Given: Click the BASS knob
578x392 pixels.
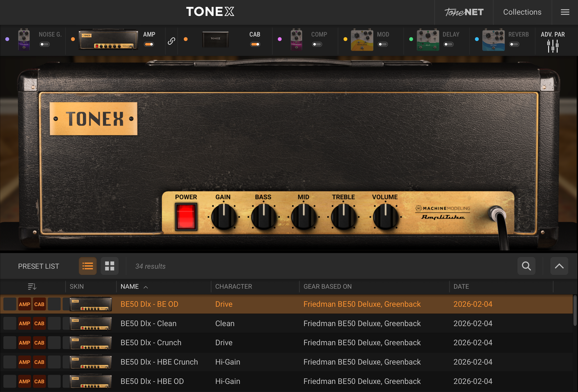Looking at the screenshot, I should (264, 216).
